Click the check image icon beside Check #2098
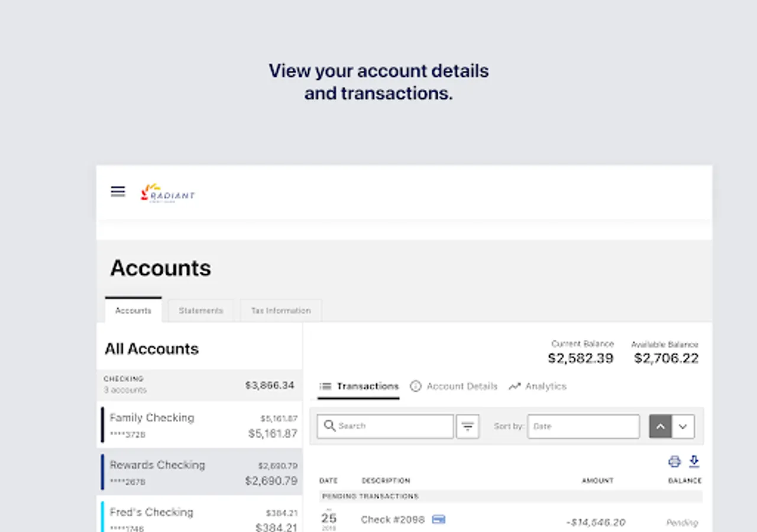Viewport: 757px width, 532px height. click(x=438, y=520)
